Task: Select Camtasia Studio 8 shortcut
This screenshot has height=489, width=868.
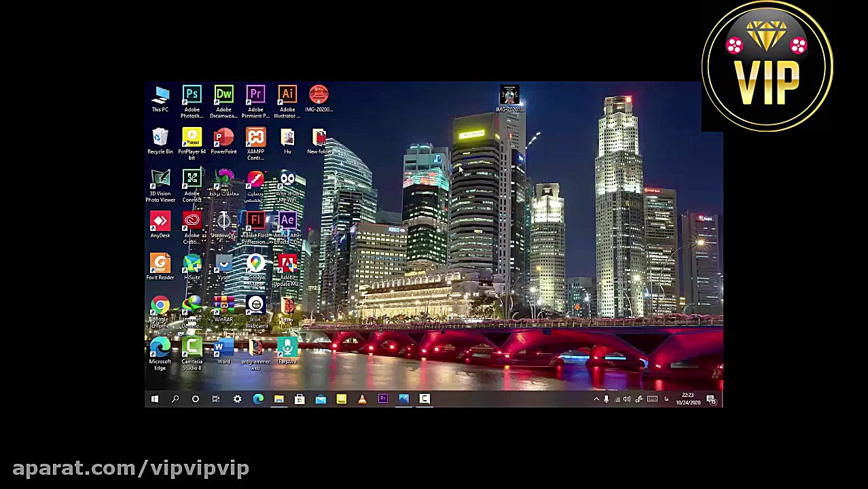Action: tap(192, 354)
